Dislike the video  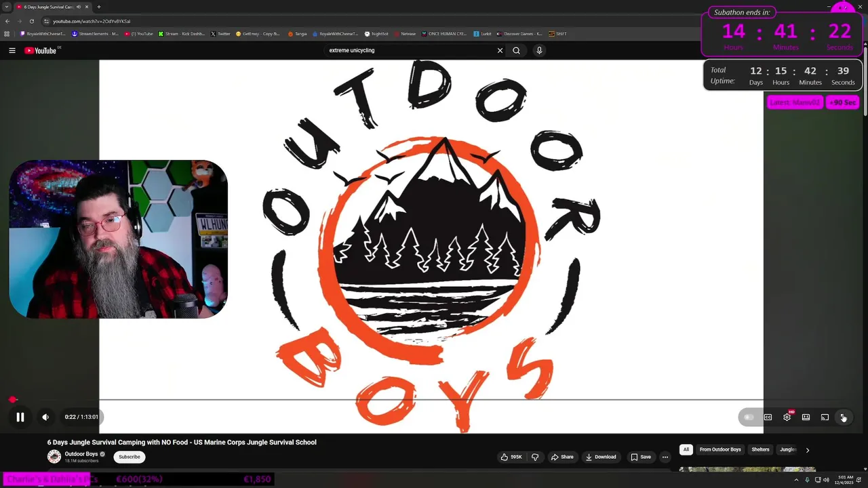click(535, 457)
